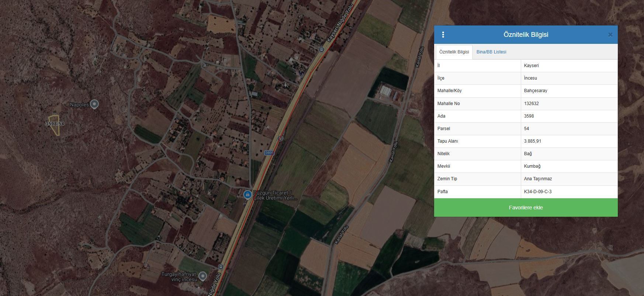This screenshot has width=644, height=296.
Task: Click the Mahalle No value 132632
Action: (531, 104)
